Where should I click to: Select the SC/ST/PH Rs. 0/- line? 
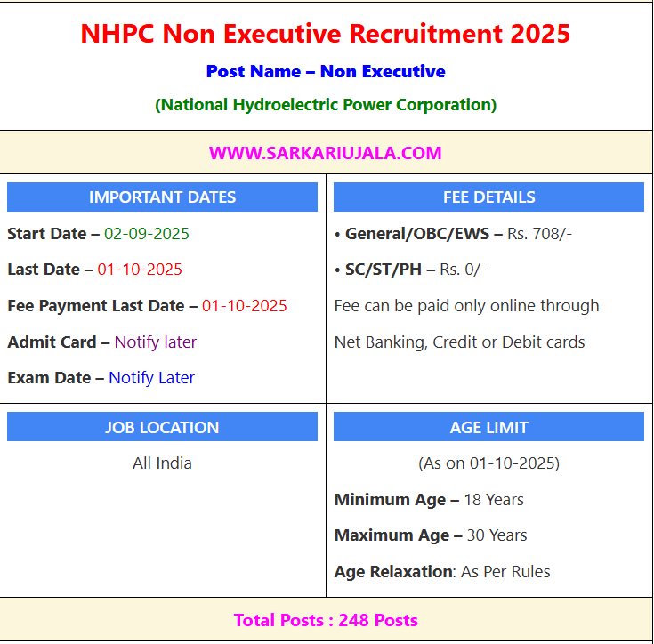411,270
